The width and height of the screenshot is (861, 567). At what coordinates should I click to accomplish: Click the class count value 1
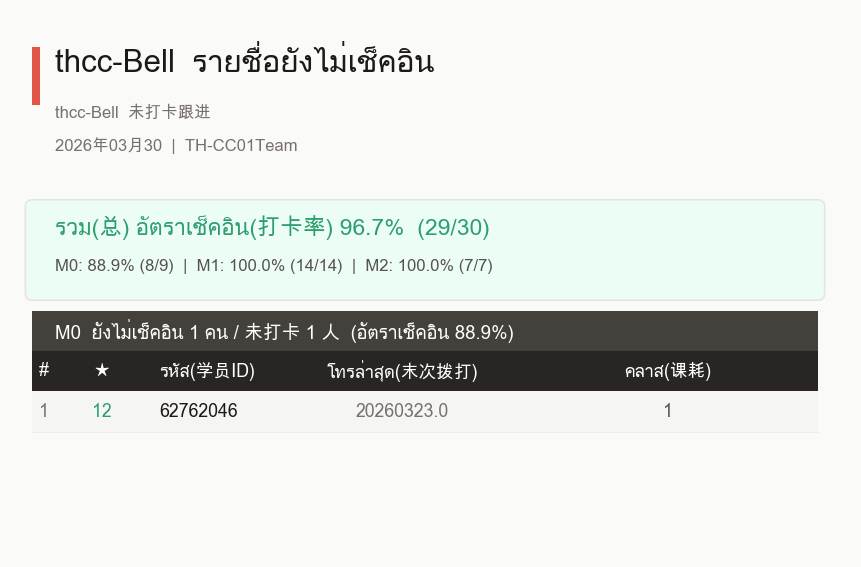(668, 411)
